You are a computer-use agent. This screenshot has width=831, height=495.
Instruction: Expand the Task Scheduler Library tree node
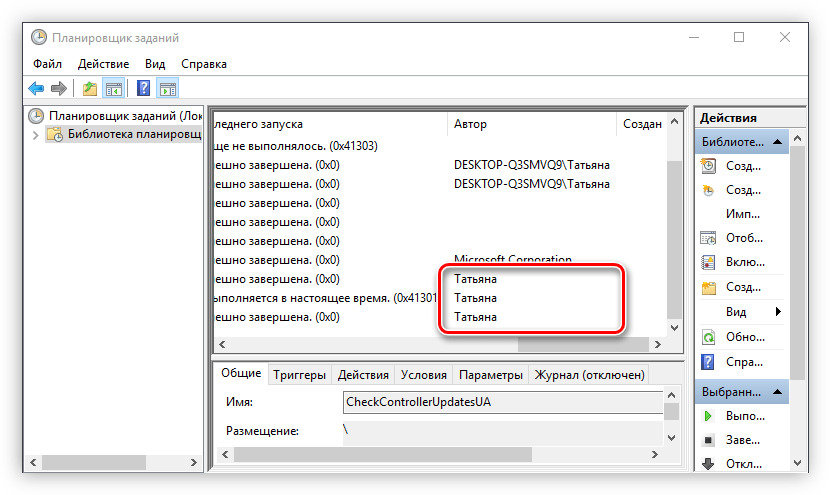coord(37,135)
